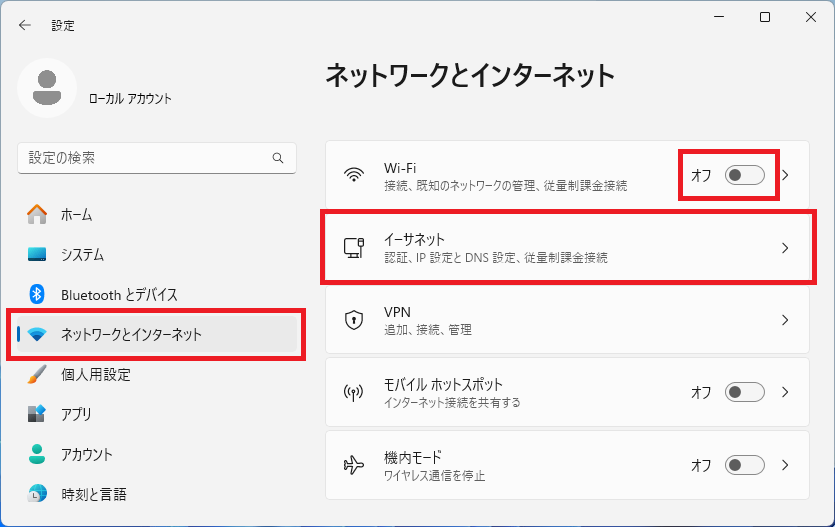Go to 個人用設定 page
This screenshot has height=527, width=835.
click(95, 374)
